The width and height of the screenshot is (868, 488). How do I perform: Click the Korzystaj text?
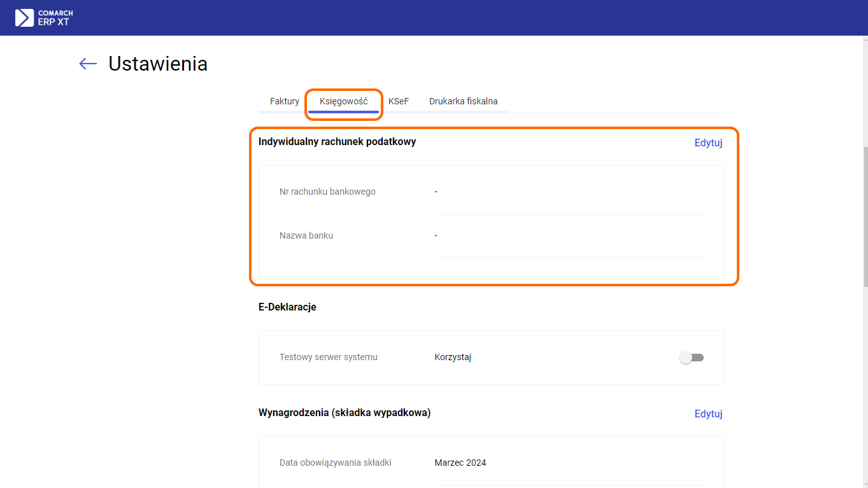pyautogui.click(x=453, y=357)
